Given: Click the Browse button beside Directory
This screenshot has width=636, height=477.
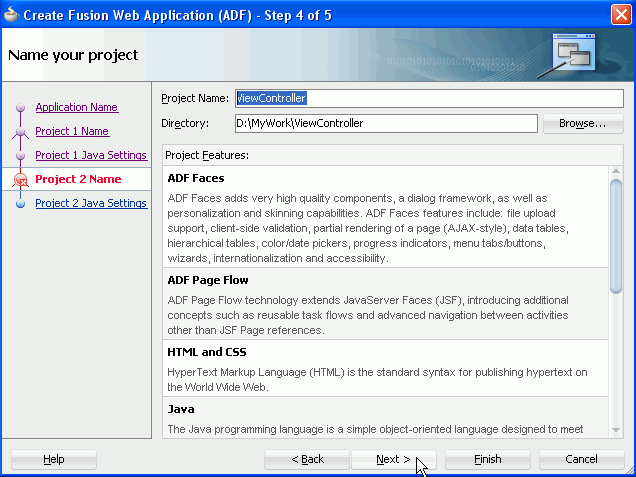Looking at the screenshot, I should point(582,123).
